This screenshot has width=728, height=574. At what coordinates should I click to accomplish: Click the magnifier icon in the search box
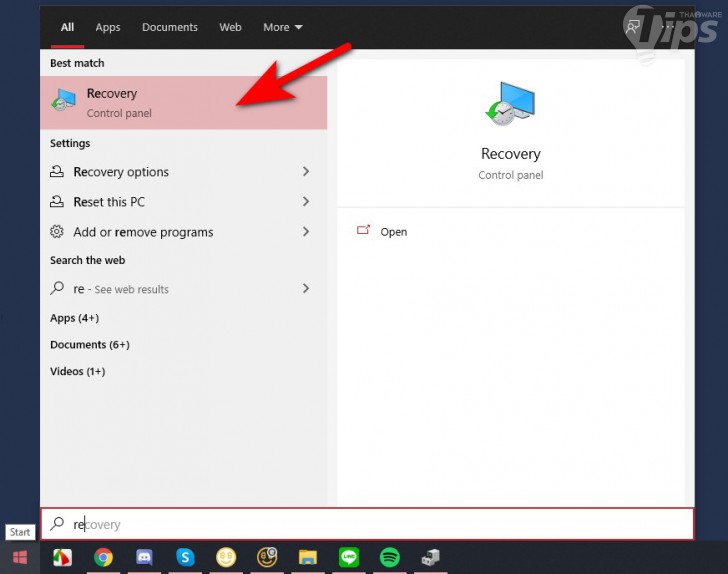tap(57, 524)
